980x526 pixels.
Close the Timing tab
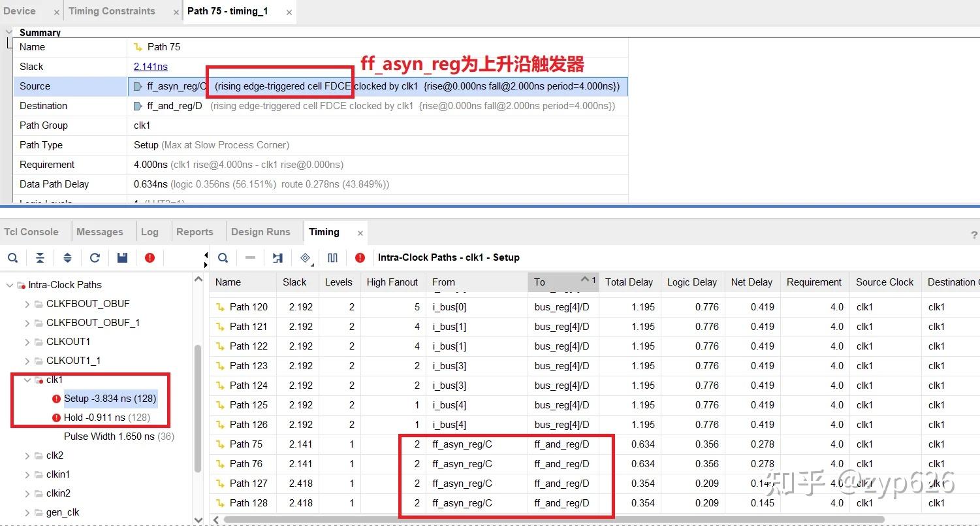[x=360, y=233]
